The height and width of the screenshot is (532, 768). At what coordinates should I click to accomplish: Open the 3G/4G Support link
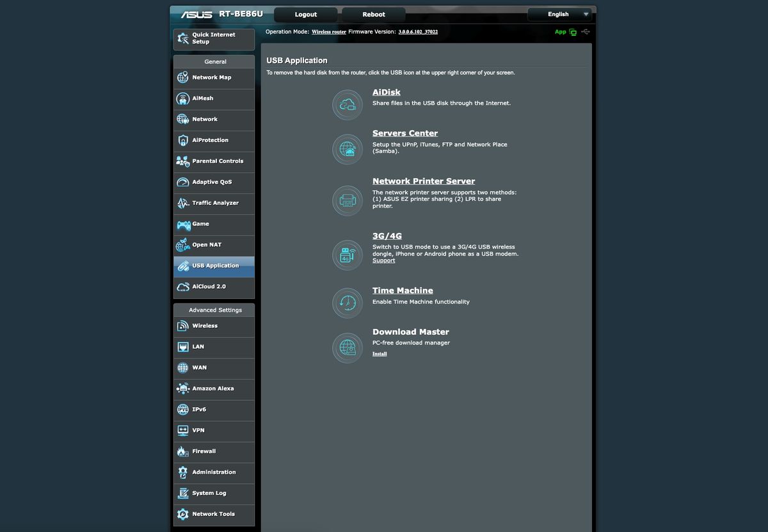coord(384,261)
